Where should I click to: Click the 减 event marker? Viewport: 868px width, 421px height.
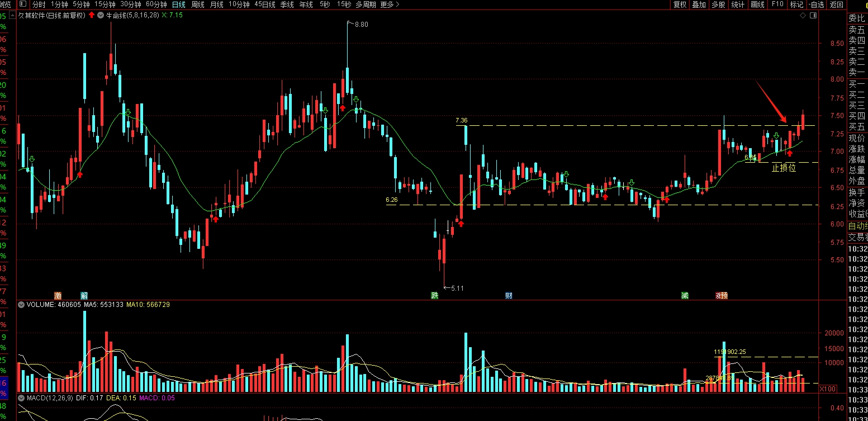coord(685,295)
